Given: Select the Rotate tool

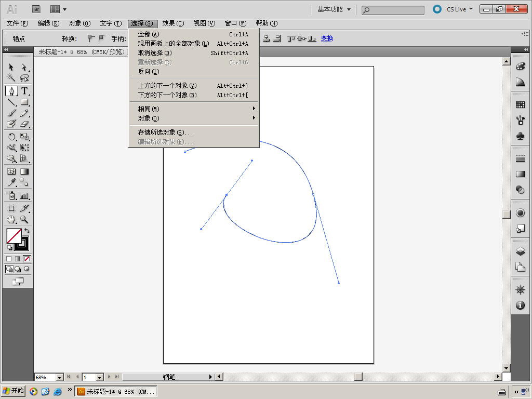Looking at the screenshot, I should (11, 137).
